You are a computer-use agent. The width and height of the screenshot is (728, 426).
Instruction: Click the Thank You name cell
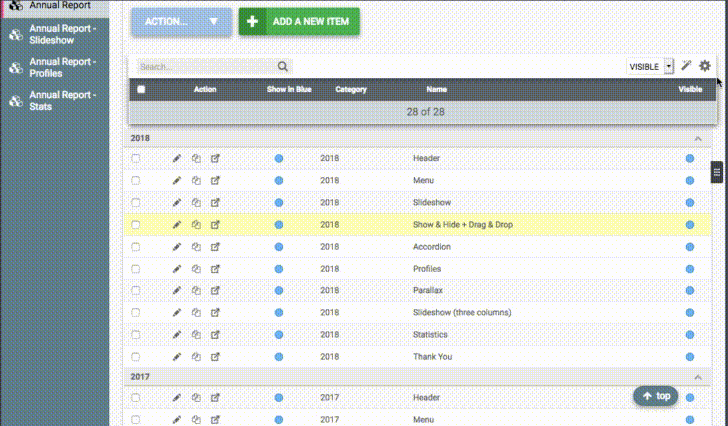pyautogui.click(x=432, y=357)
